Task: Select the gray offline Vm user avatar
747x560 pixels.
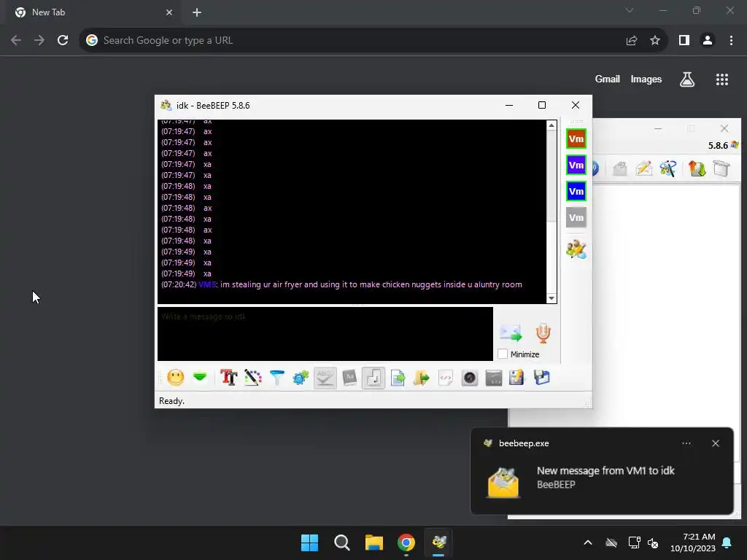Action: pyautogui.click(x=576, y=217)
